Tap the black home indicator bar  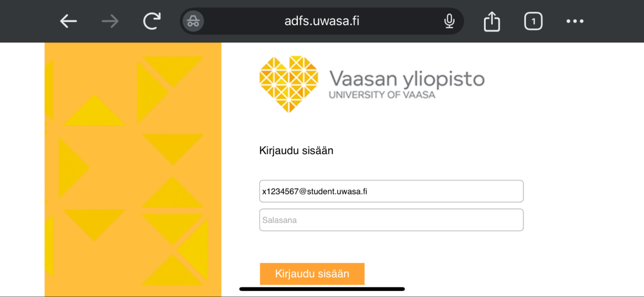point(322,289)
